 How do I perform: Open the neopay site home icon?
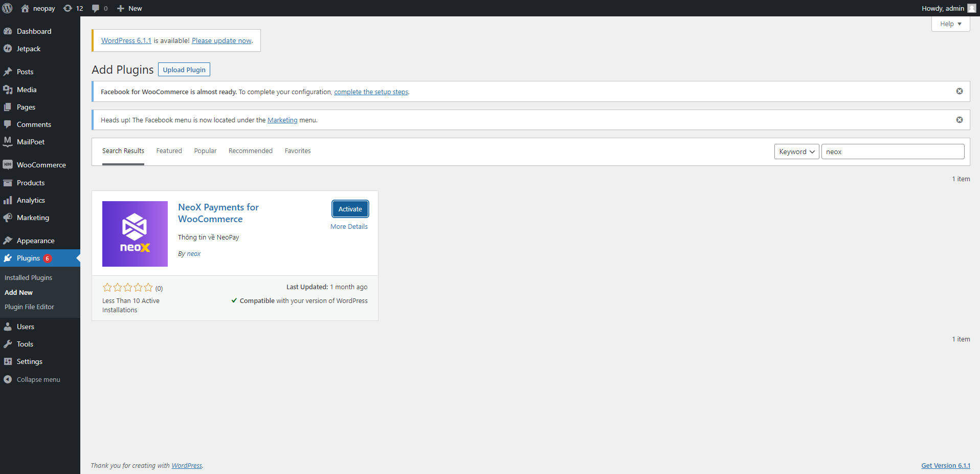tap(25, 8)
